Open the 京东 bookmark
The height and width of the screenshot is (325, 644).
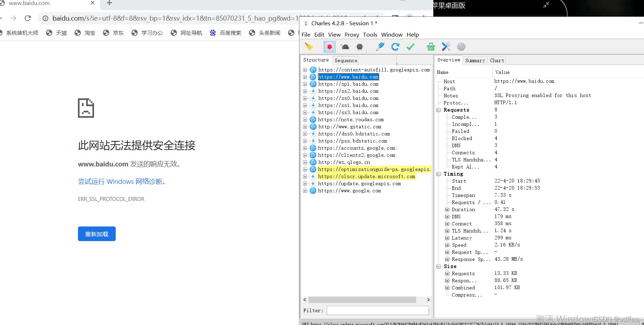(x=113, y=33)
